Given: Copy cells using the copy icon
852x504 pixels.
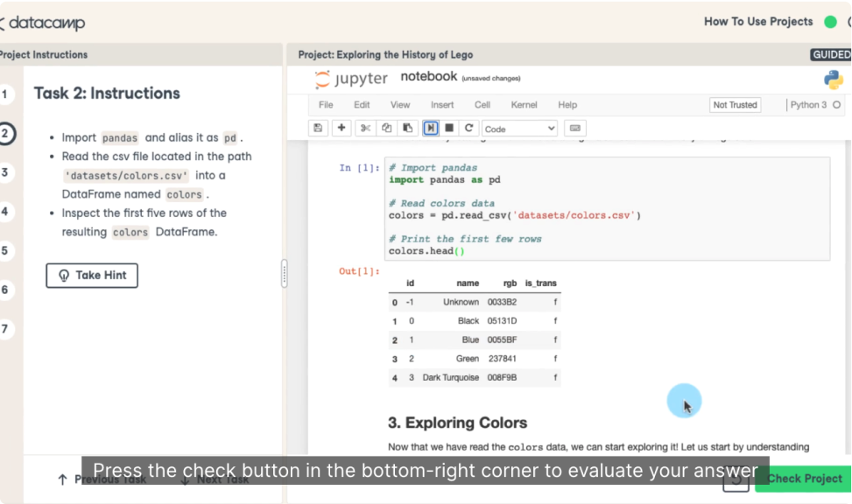Looking at the screenshot, I should point(385,128).
